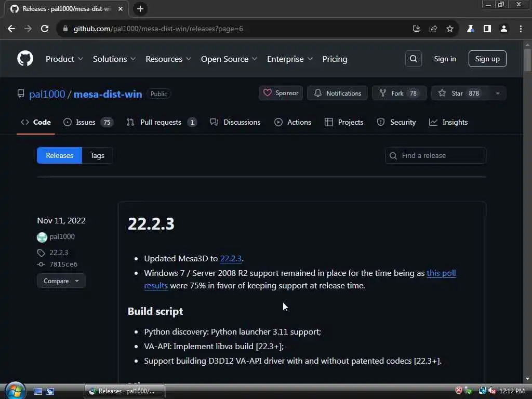This screenshot has height=399, width=532.
Task: Open commit 7815ce6
Action: click(63, 264)
